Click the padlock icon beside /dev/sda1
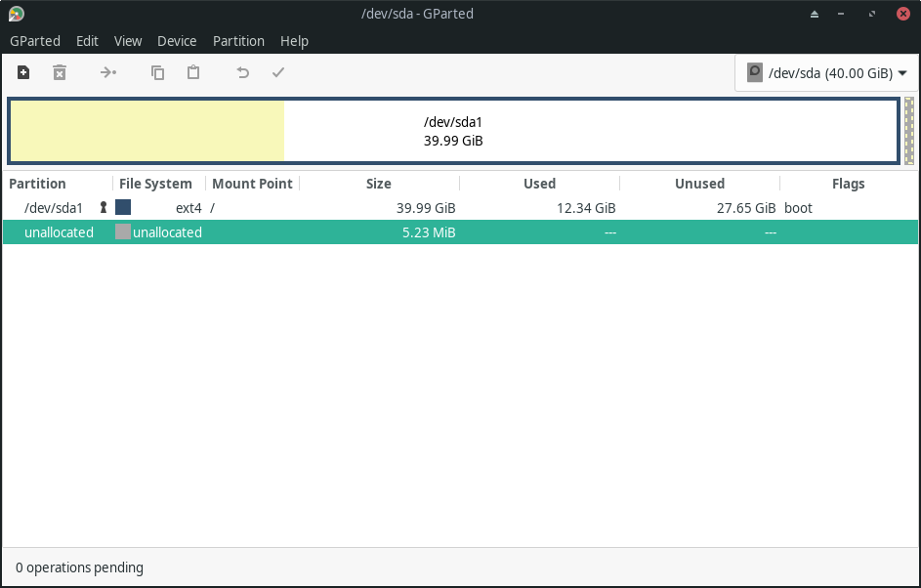921x588 pixels. 103,207
